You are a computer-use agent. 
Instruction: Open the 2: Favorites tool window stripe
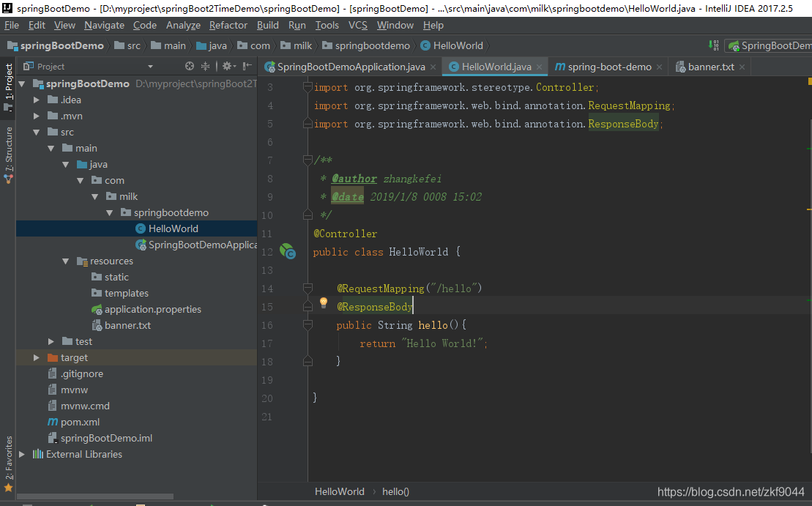[8, 464]
